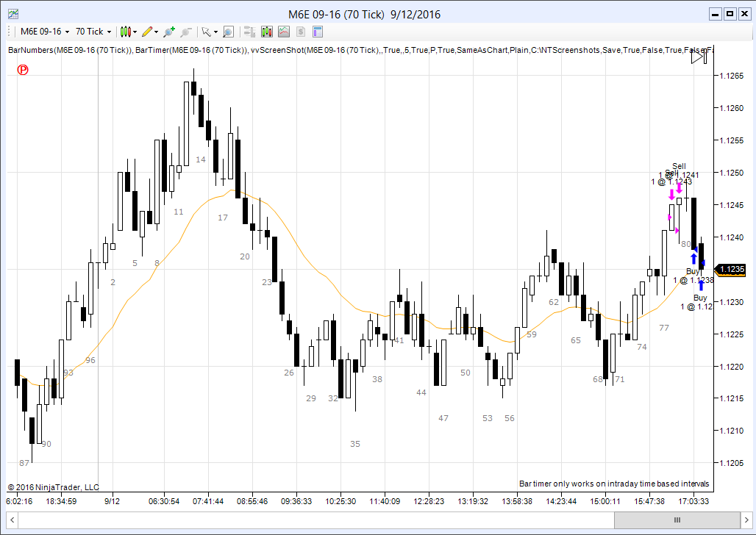Screen dimensions: 756x535
Task: Click the upper magenta sell arrow marker
Action: (679, 187)
